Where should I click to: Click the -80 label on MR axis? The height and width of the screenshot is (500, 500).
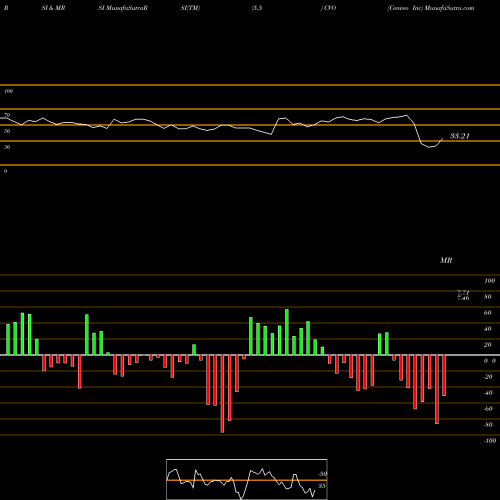point(488,425)
